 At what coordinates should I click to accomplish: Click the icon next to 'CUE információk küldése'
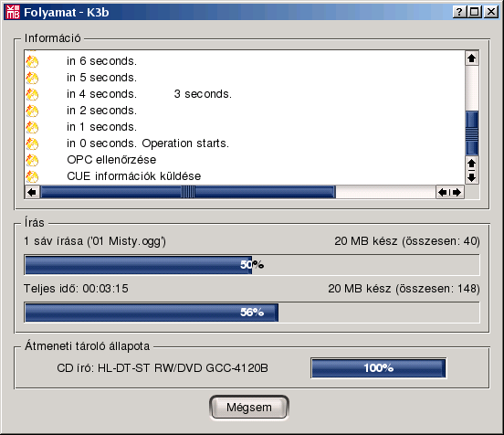[x=32, y=176]
